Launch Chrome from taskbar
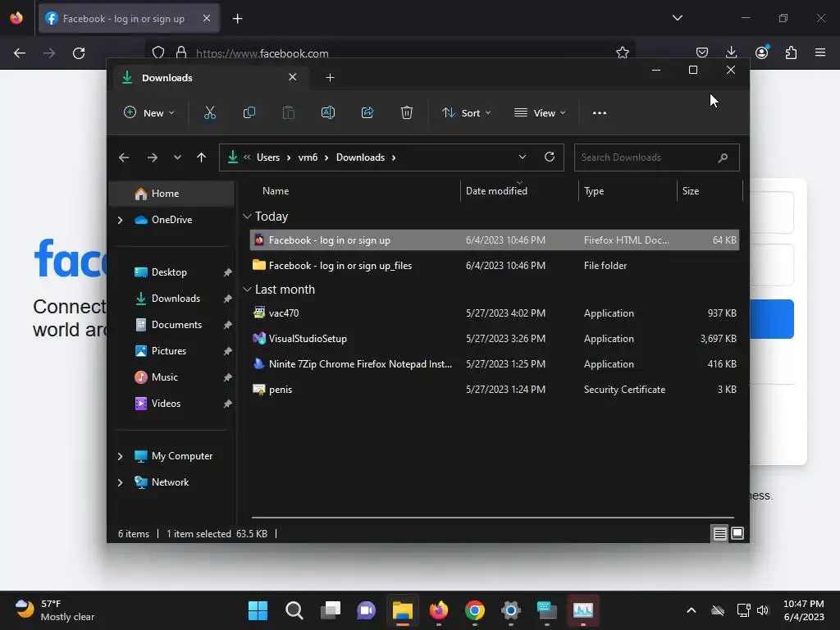Screen dimensions: 840x630 tap(475, 610)
